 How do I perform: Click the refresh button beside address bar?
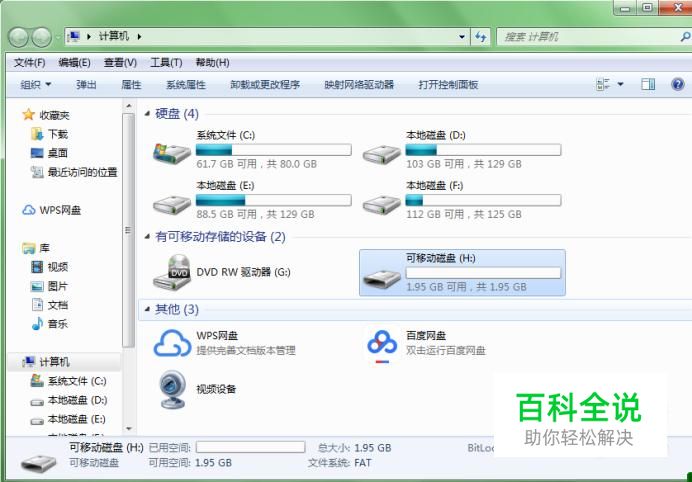481,37
